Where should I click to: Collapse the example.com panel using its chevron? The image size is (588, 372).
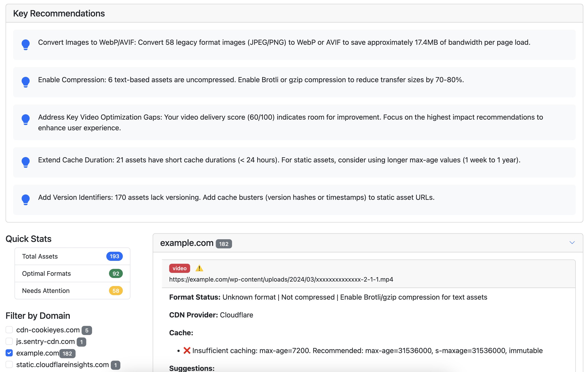coord(572,243)
